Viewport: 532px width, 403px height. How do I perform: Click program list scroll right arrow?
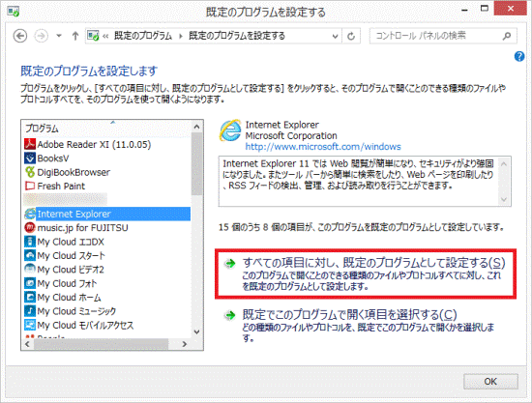click(185, 344)
